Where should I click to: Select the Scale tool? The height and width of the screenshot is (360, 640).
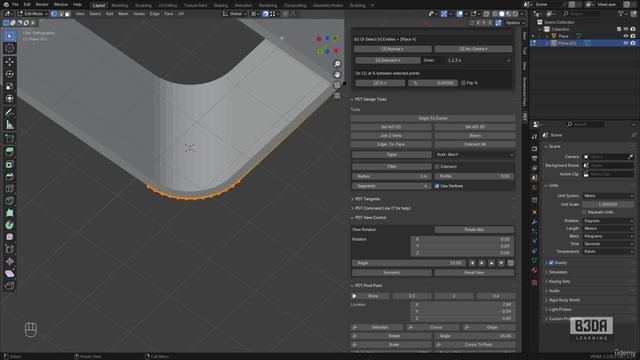[x=10, y=87]
